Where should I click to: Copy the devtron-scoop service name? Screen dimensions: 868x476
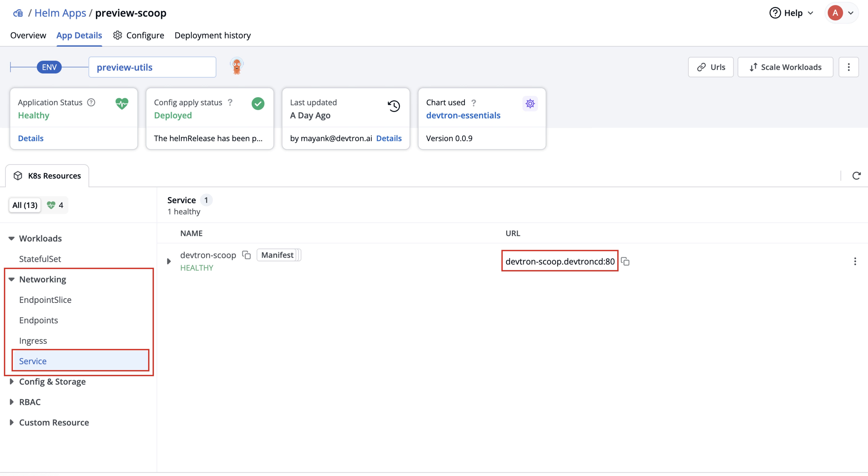246,255
